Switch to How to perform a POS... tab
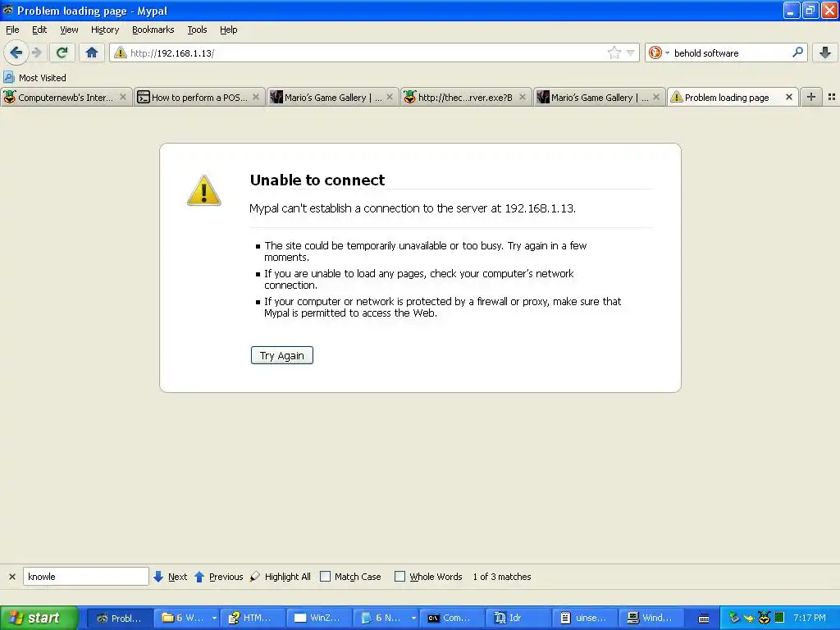Image resolution: width=840 pixels, height=630 pixels. click(199, 97)
